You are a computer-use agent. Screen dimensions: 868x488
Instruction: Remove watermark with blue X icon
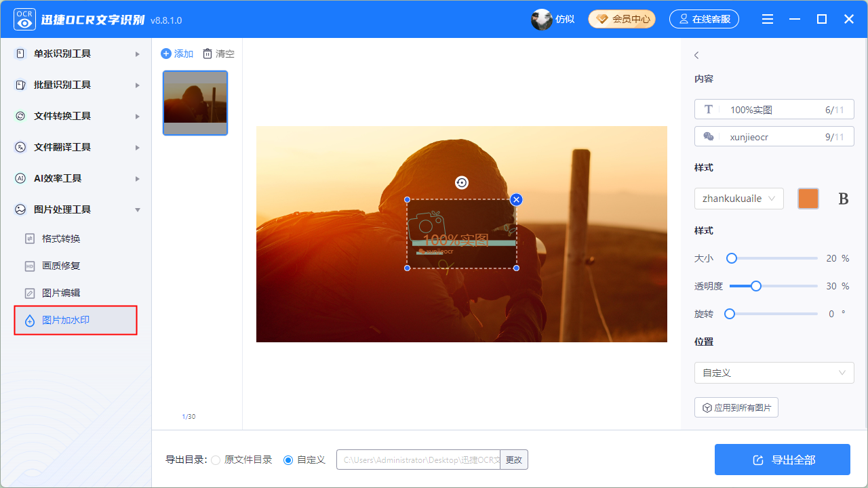tap(516, 199)
